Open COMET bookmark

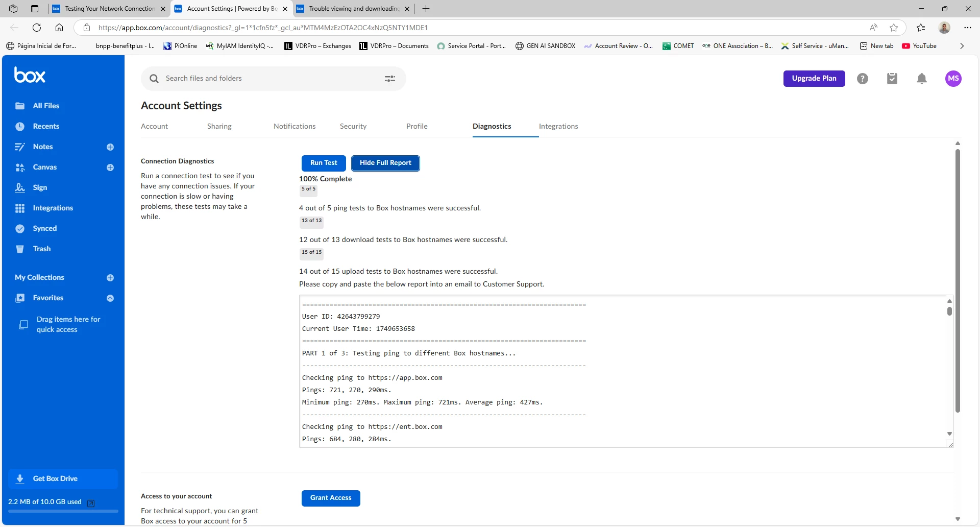[x=678, y=46]
